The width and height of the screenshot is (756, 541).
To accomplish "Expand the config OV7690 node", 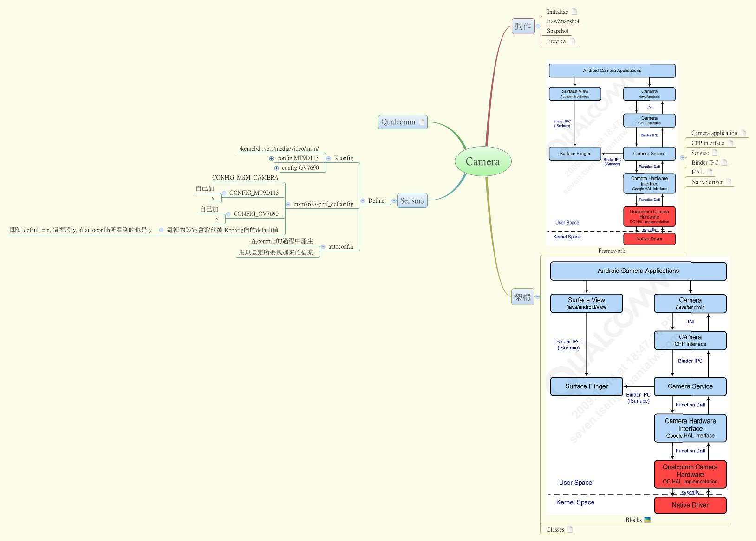I will 276,168.
